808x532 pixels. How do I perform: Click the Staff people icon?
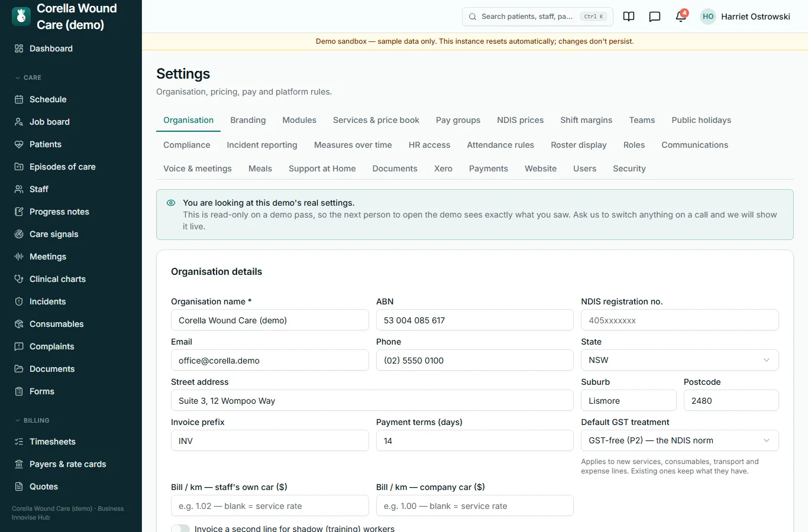(19, 189)
